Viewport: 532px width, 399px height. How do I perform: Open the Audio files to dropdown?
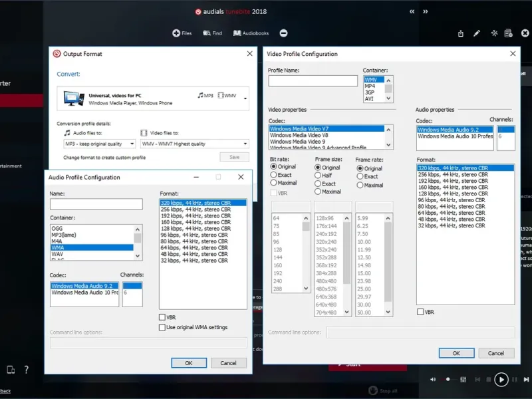pos(99,144)
